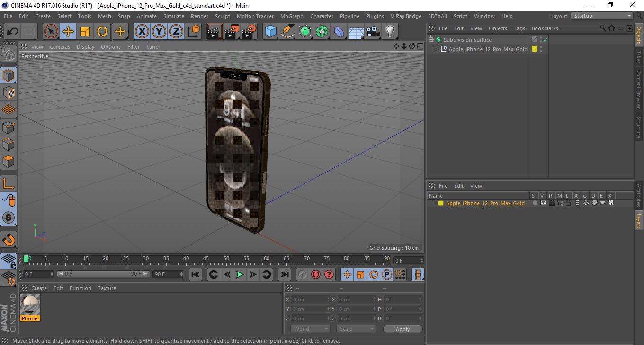Open the V-Ray Bridge menu
Image resolution: width=644 pixels, height=345 pixels.
[x=406, y=16]
